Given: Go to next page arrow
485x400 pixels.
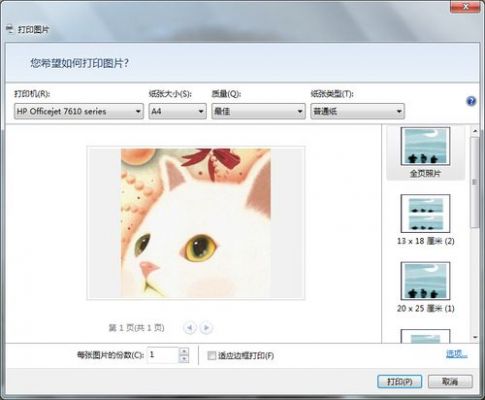Looking at the screenshot, I should point(206,328).
